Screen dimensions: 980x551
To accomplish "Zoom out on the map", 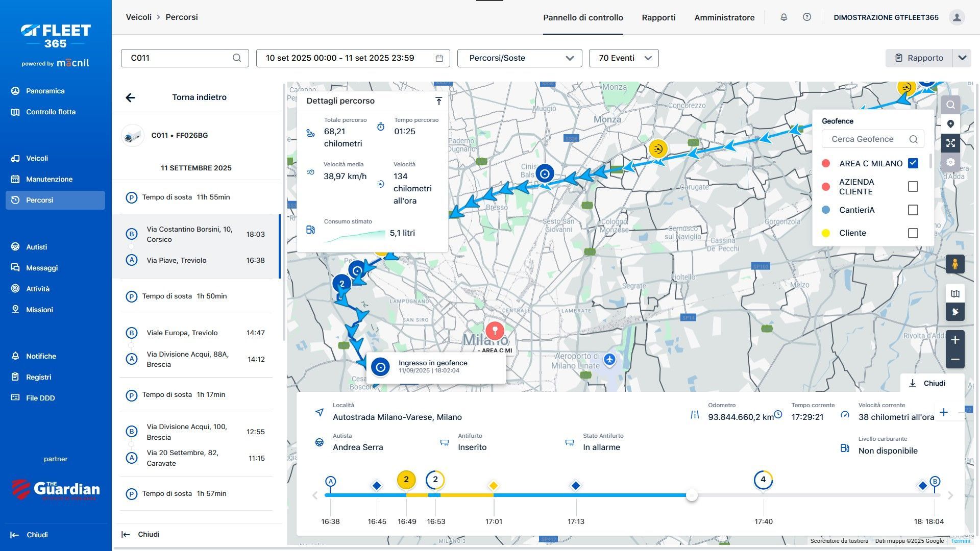I will tap(955, 359).
